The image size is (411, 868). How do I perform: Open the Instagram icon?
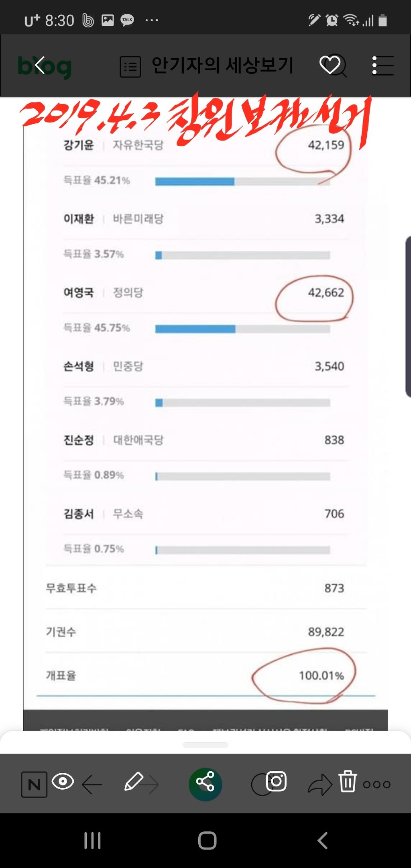coord(277,781)
